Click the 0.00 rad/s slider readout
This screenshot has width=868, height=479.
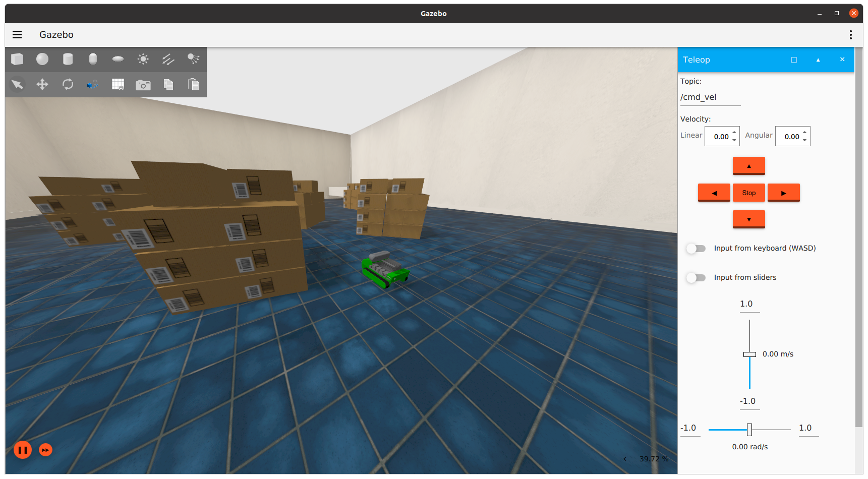click(750, 447)
